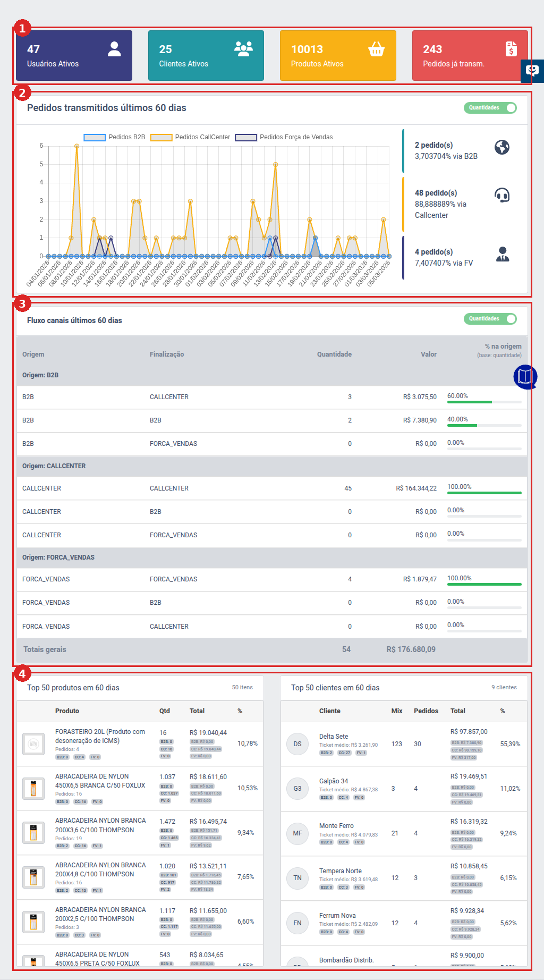This screenshot has width=544, height=980.
Task: Open the chat support widget icon
Action: click(x=532, y=71)
